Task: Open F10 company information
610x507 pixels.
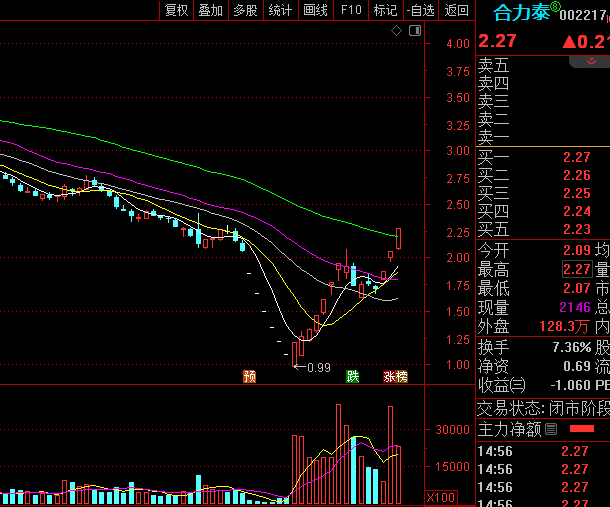Action: coord(351,10)
